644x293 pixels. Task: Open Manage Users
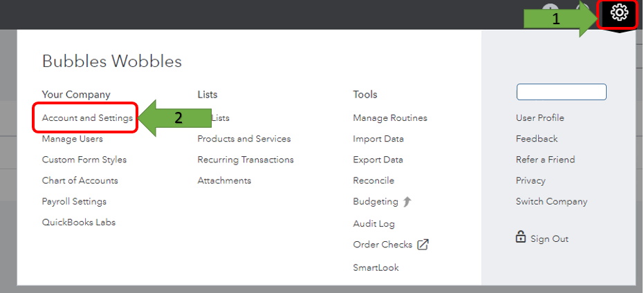72,139
